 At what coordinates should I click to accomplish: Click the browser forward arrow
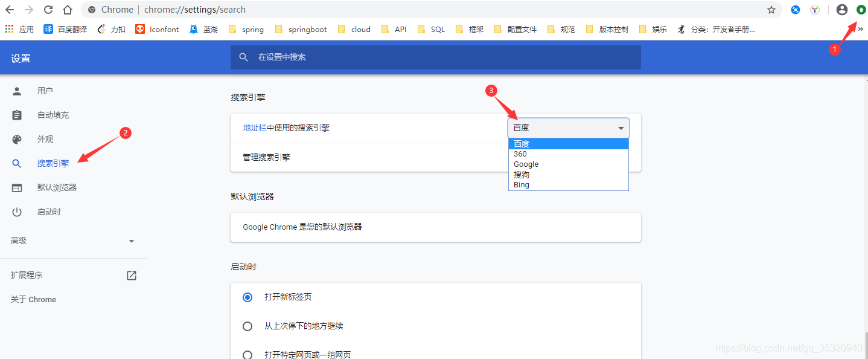[29, 10]
